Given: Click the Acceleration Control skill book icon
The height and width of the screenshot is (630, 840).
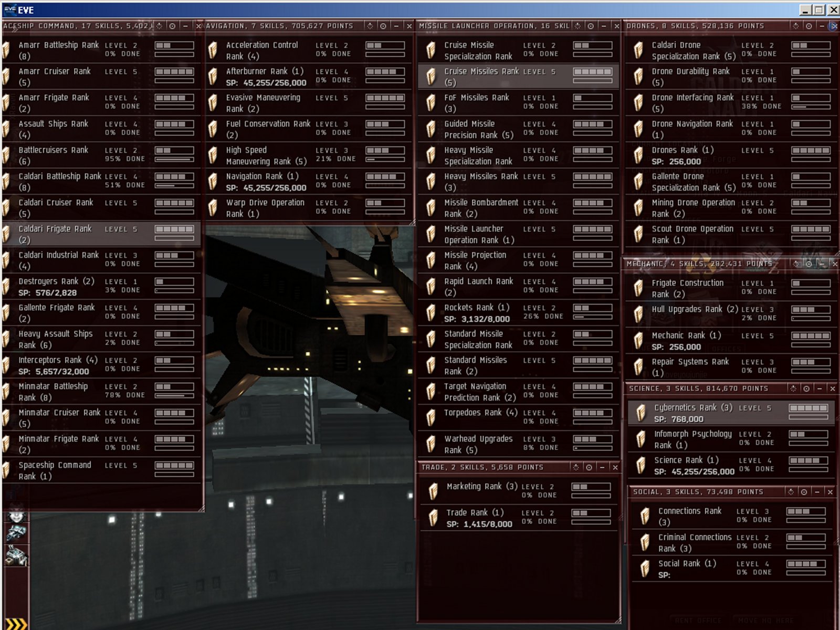Looking at the screenshot, I should click(x=213, y=50).
